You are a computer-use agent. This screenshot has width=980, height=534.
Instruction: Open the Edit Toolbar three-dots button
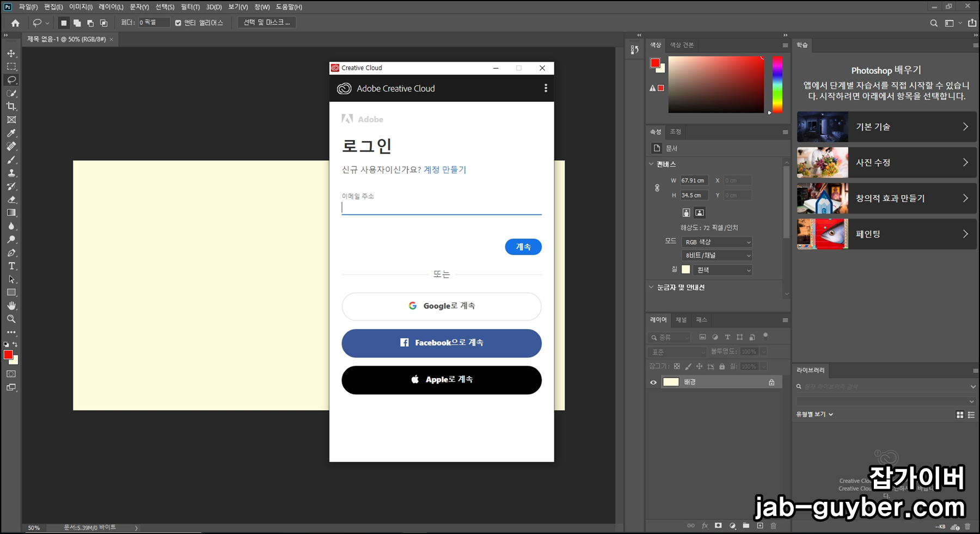click(x=11, y=332)
